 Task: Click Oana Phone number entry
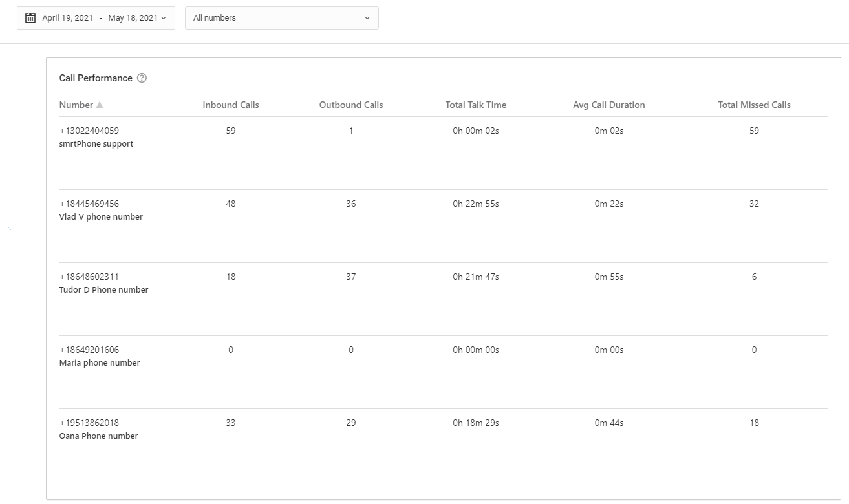point(98,436)
